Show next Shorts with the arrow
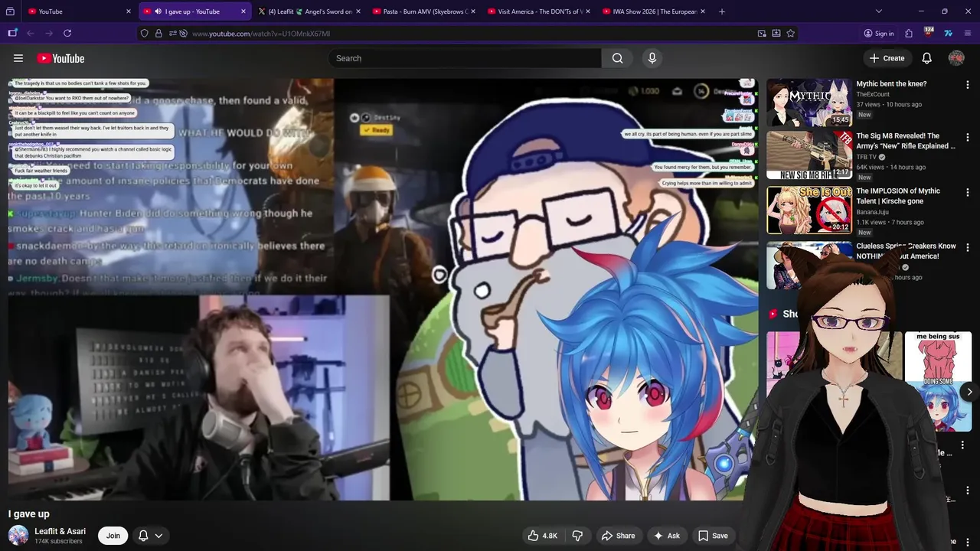The width and height of the screenshot is (980, 551). click(x=969, y=392)
